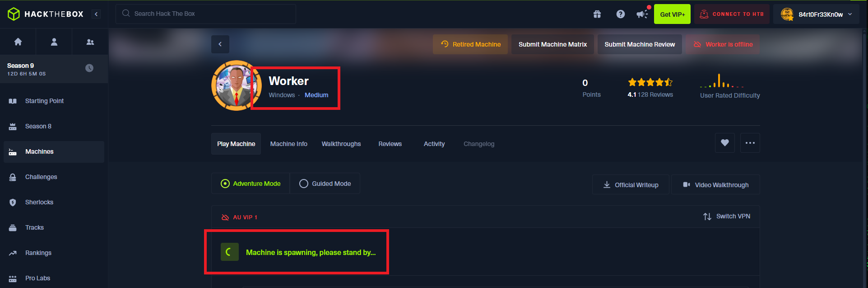The height and width of the screenshot is (288, 868).
Task: Open the three-dots more options menu
Action: point(750,143)
